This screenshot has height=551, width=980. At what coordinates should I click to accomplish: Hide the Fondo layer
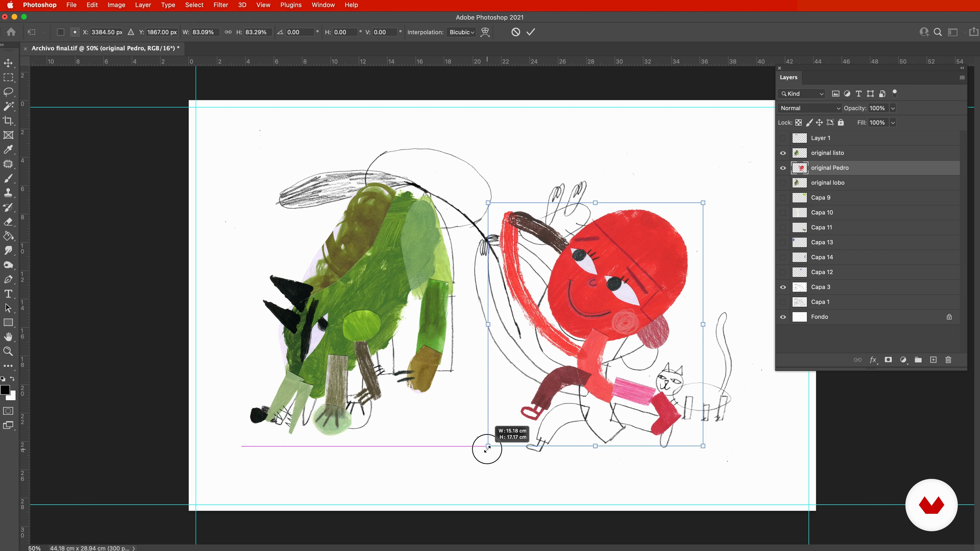tap(783, 317)
